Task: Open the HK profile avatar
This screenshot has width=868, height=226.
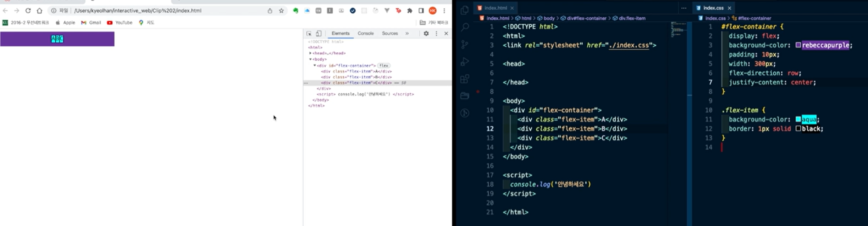Action: [432, 11]
